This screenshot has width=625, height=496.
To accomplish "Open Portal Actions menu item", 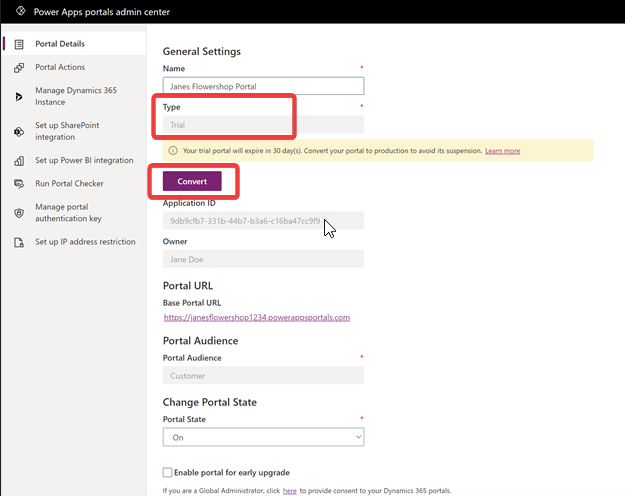I will [60, 67].
